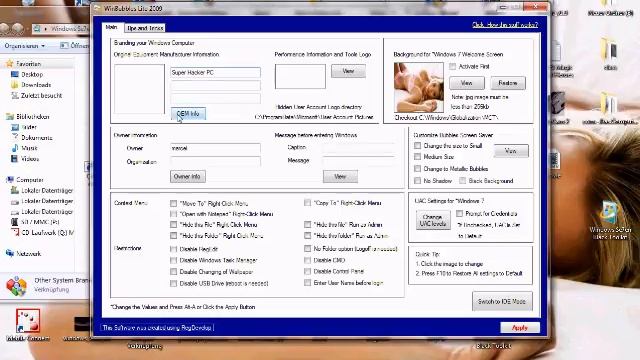640x360 pixels.
Task: Click View in the Bubbles Screen Saver section
Action: (x=511, y=151)
